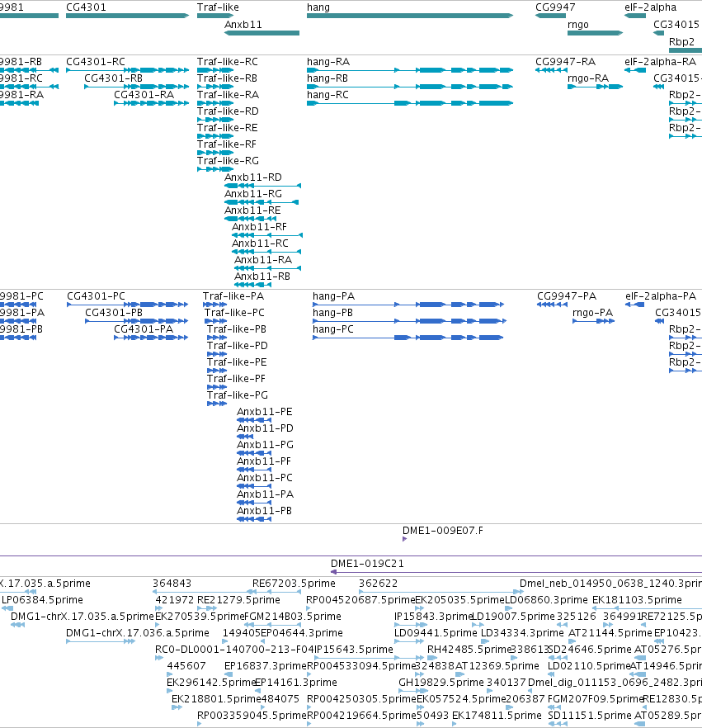
Task: Open the hang-RB transcript label
Action: pyautogui.click(x=327, y=78)
